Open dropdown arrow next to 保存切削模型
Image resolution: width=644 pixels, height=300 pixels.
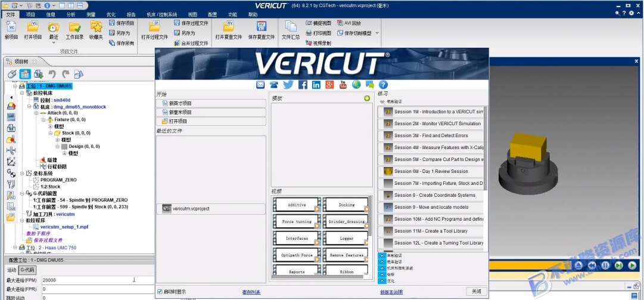(x=377, y=33)
